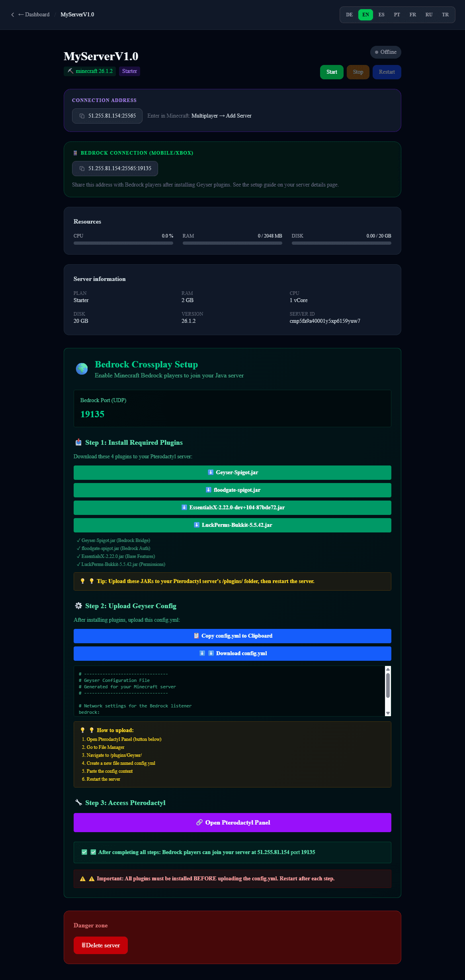Click the DISK usage bar

click(342, 243)
